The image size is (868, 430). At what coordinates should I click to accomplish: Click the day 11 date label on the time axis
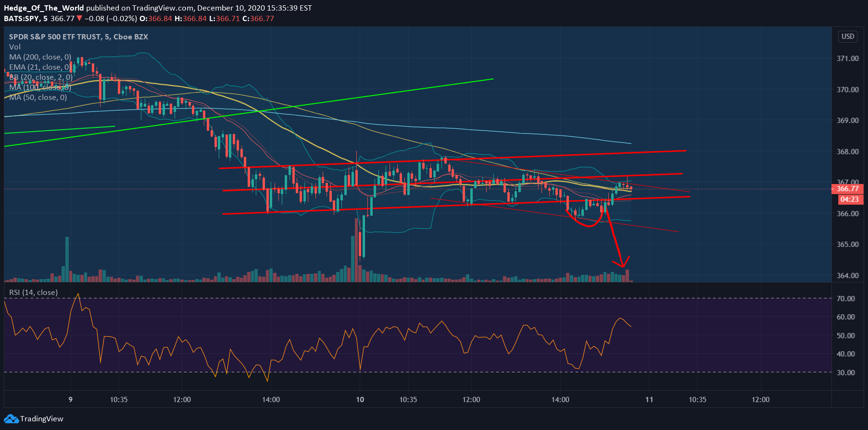pyautogui.click(x=649, y=400)
